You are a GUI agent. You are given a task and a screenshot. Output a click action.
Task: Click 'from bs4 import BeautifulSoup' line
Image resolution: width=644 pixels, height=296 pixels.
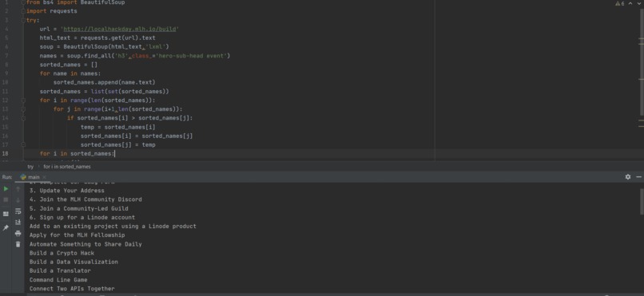[x=76, y=2]
